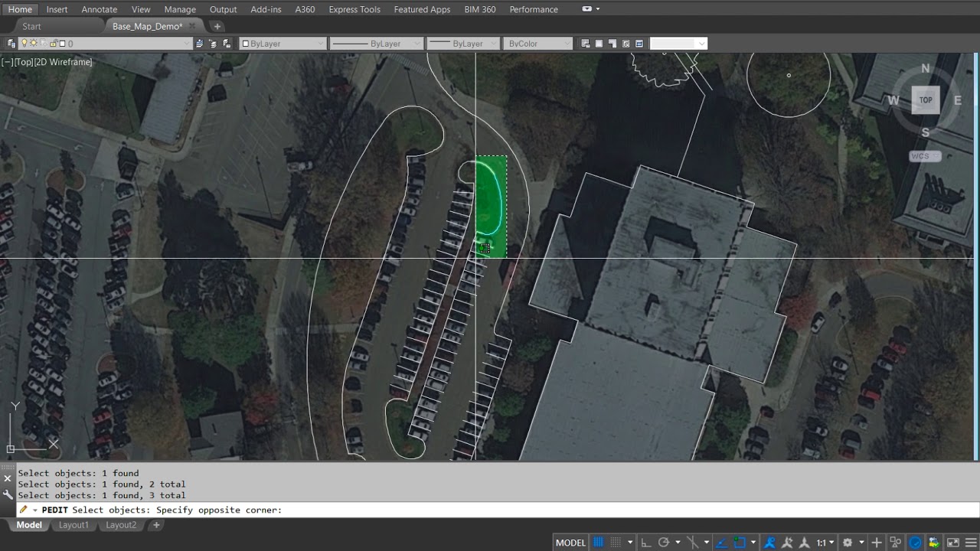
Task: Open the BIM 360 ribbon tab
Action: click(x=480, y=9)
